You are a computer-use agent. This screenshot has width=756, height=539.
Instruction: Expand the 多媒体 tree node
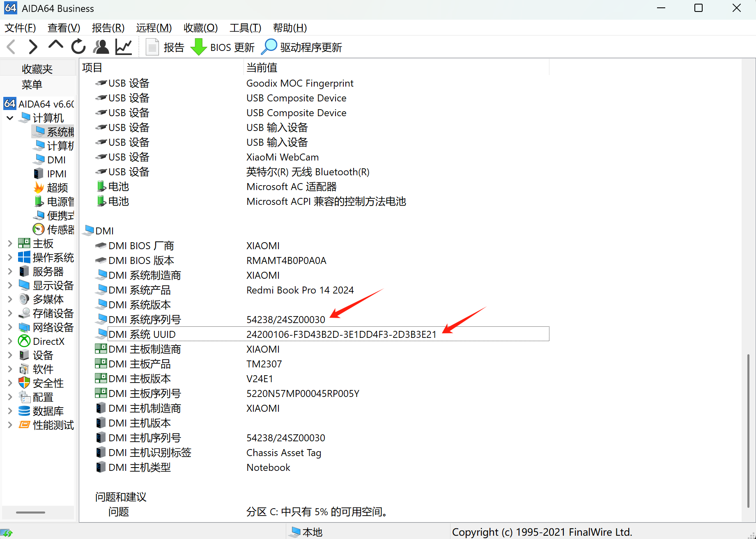click(x=10, y=300)
